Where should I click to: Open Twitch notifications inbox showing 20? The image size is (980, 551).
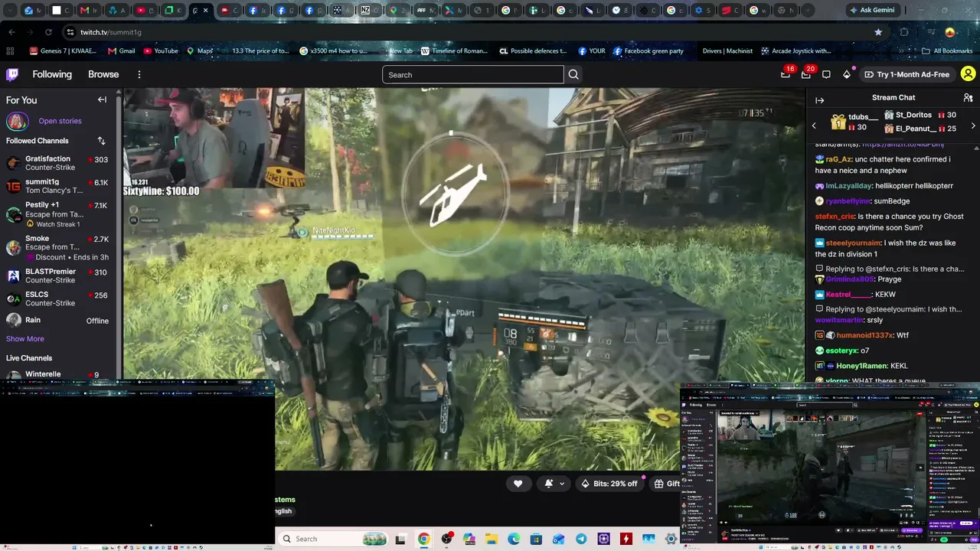(x=805, y=74)
